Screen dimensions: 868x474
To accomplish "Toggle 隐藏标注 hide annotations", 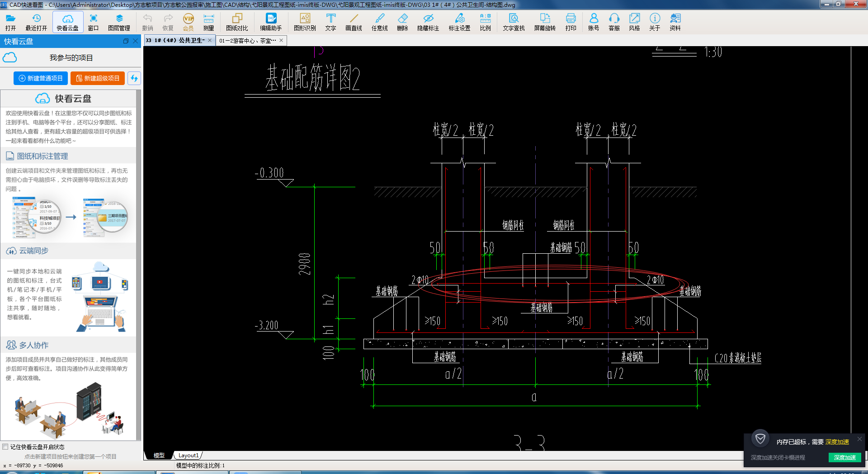I will click(x=428, y=22).
